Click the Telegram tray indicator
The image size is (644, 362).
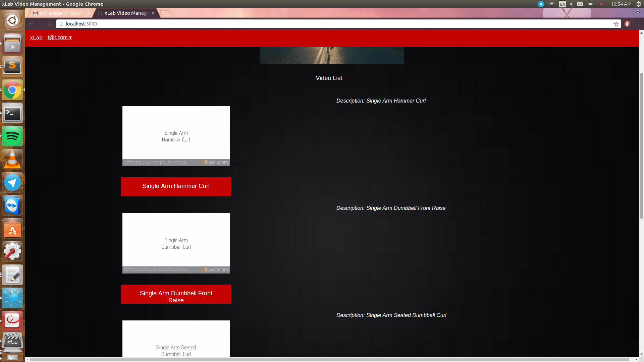point(541,4)
